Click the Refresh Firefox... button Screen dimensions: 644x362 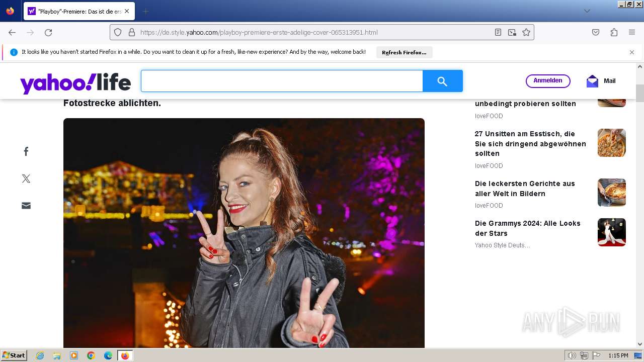pos(404,52)
